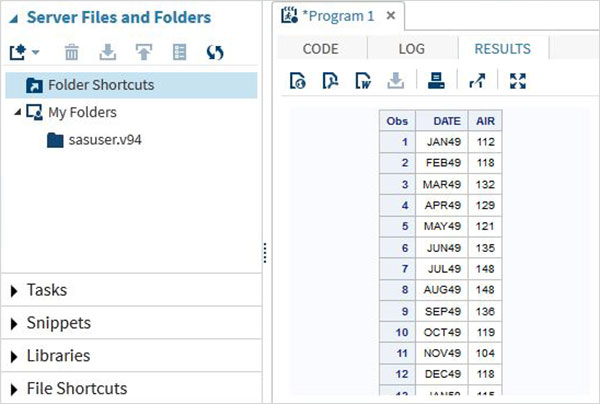600x404 pixels.
Task: Maximize the results view
Action: (517, 81)
